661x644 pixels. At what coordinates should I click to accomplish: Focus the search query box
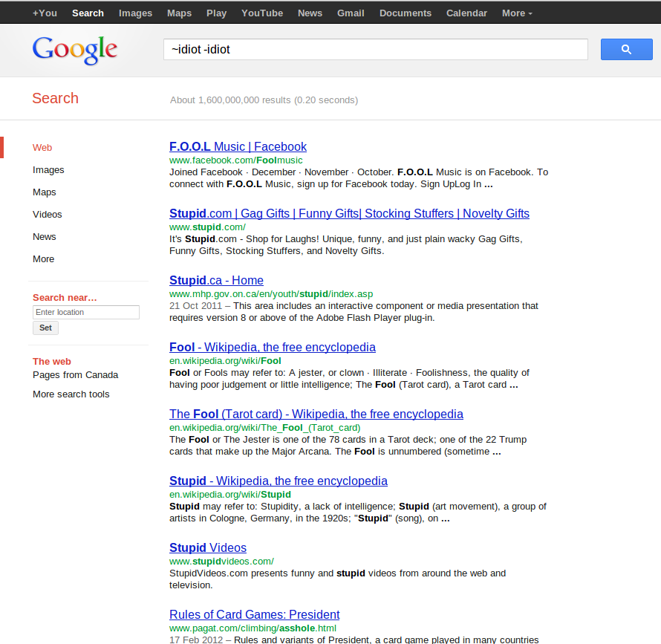point(376,49)
